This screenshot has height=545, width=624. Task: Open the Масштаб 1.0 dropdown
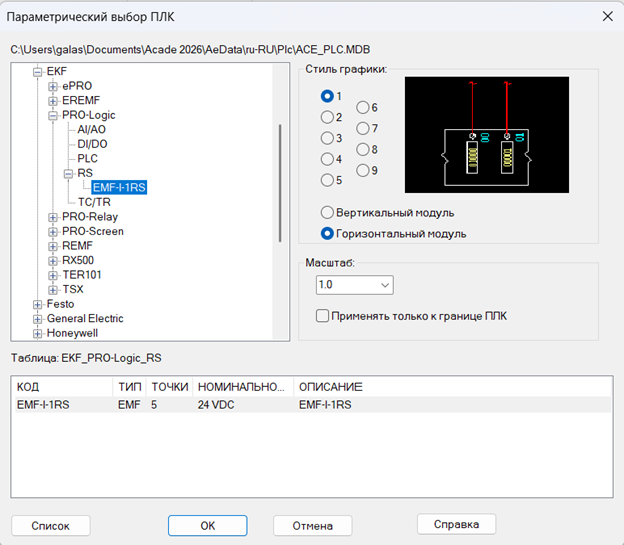click(x=355, y=285)
